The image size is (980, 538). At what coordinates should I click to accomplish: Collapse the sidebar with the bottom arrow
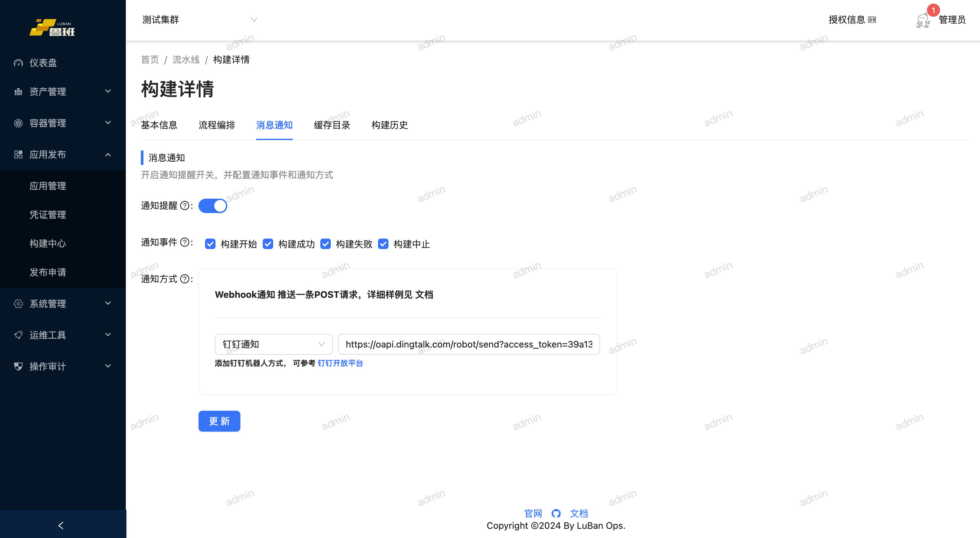[61, 525]
